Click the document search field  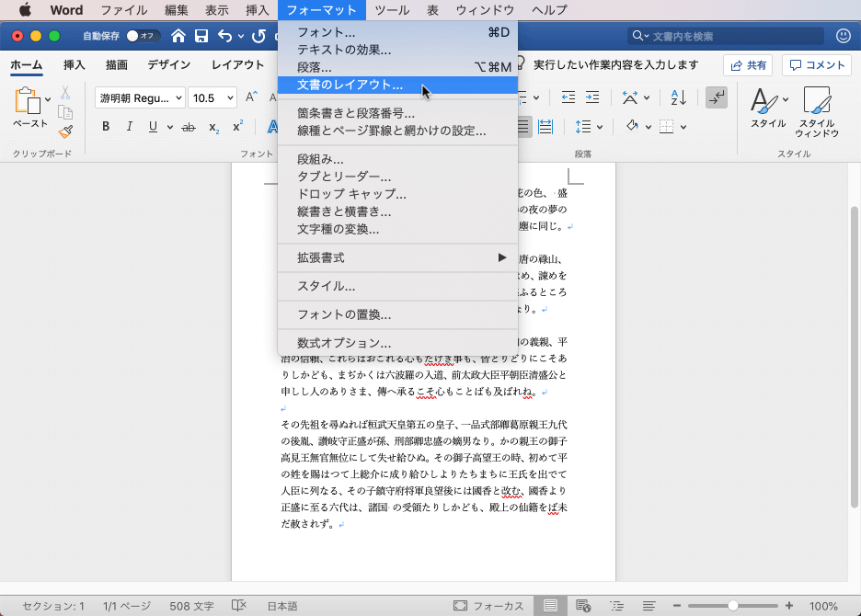(x=727, y=36)
